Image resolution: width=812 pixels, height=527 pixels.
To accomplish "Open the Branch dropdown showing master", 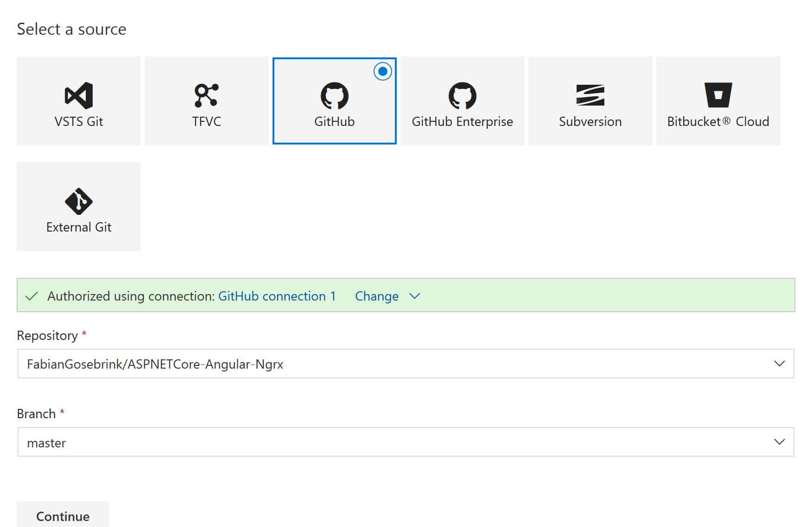I will coord(406,442).
